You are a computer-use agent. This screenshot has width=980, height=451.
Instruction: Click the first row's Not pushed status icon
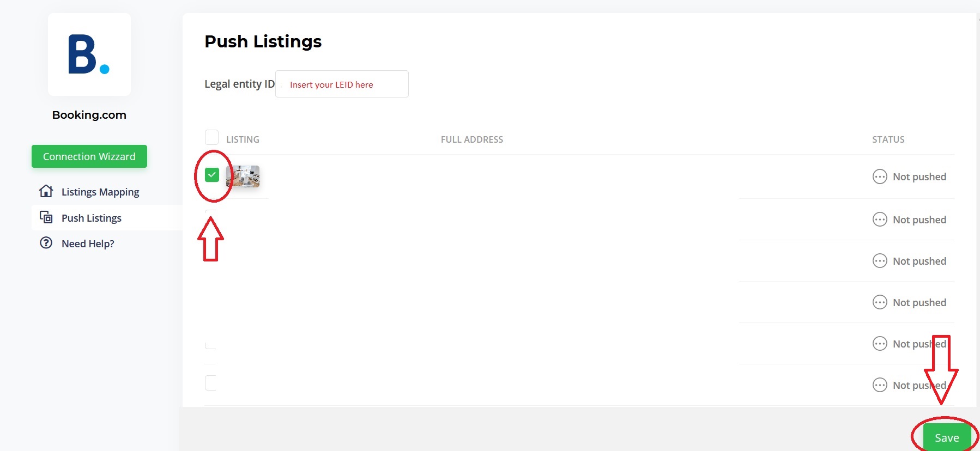880,176
